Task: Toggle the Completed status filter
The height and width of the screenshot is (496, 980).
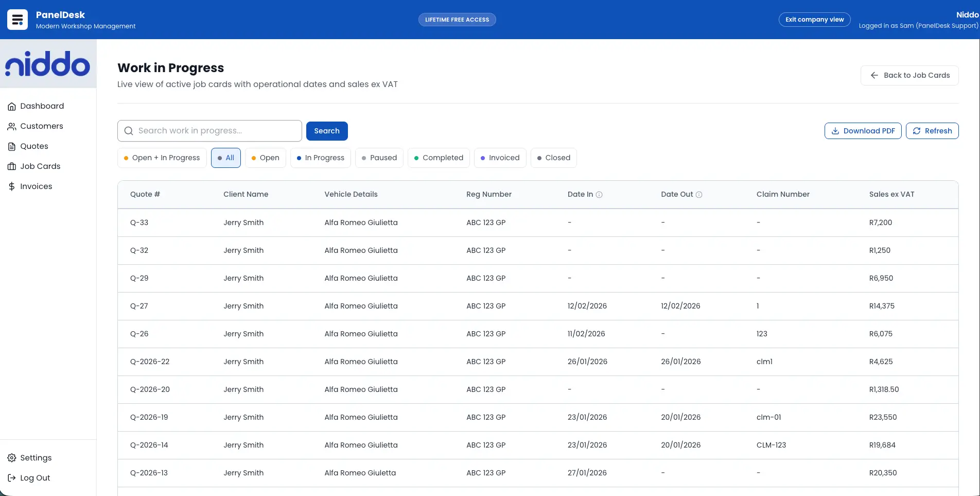Action: (439, 158)
